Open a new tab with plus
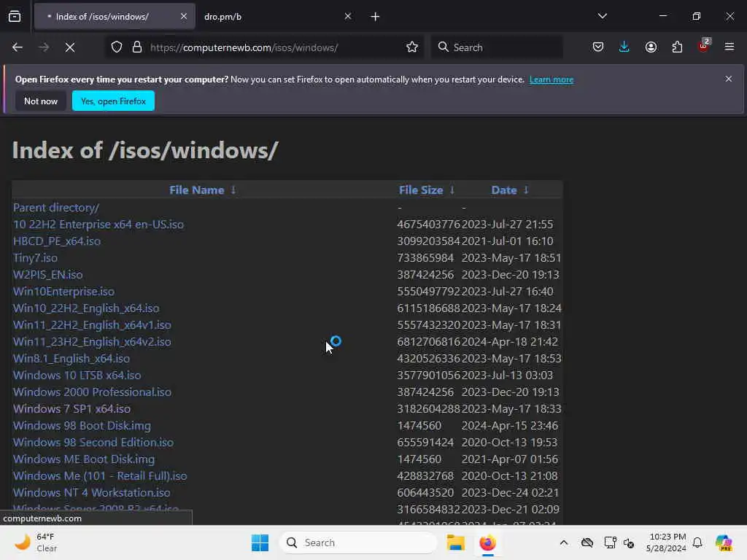Screen dimensions: 747x560 tap(376, 17)
